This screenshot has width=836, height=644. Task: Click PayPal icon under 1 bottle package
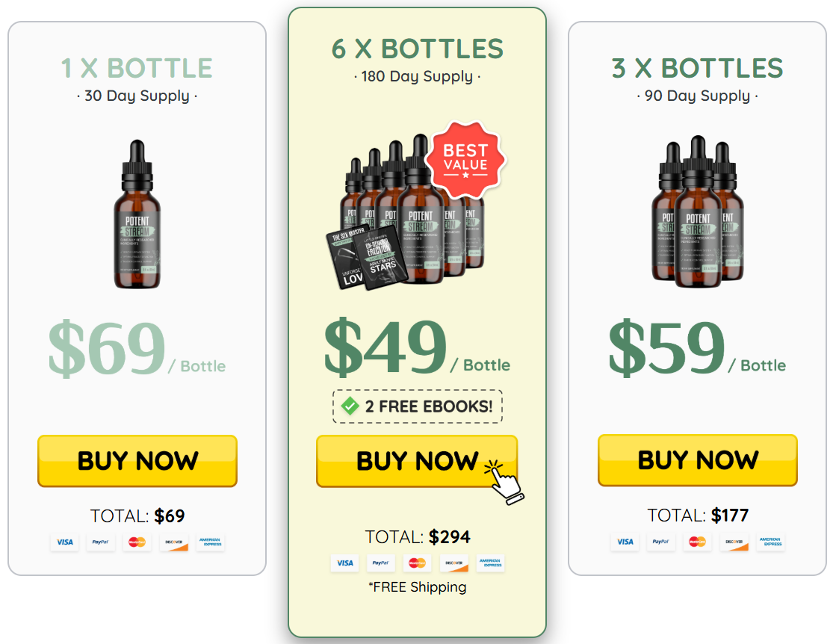point(100,542)
